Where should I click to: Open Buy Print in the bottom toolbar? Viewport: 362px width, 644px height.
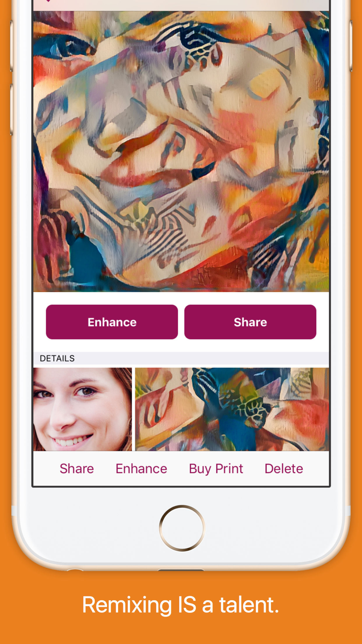coord(216,469)
